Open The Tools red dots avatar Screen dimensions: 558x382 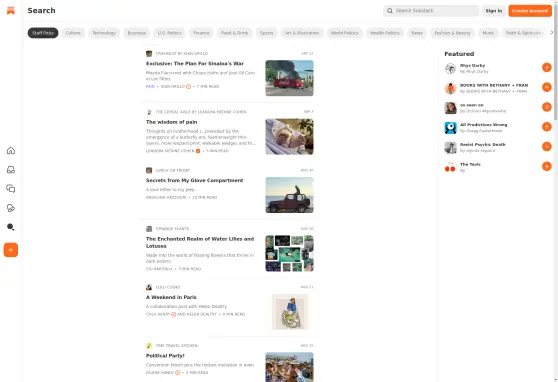[x=451, y=167]
